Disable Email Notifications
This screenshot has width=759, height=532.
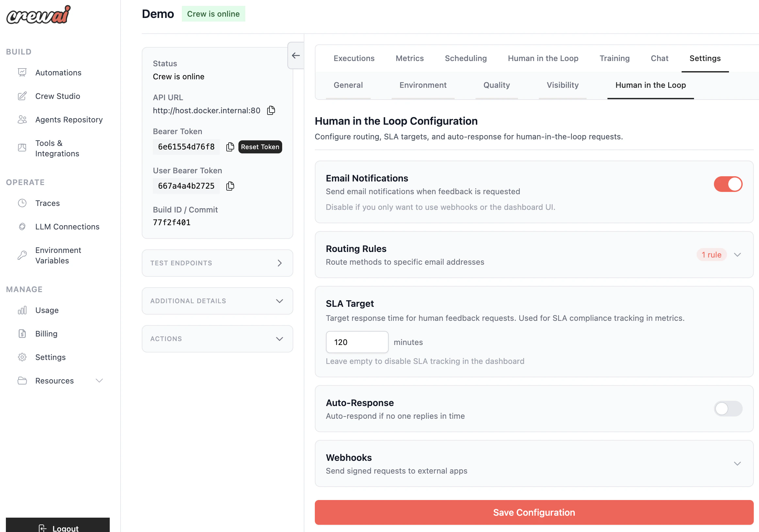click(x=728, y=184)
